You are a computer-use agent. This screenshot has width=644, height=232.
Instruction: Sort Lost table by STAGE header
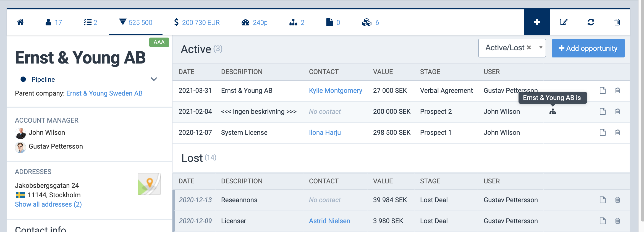tap(430, 181)
